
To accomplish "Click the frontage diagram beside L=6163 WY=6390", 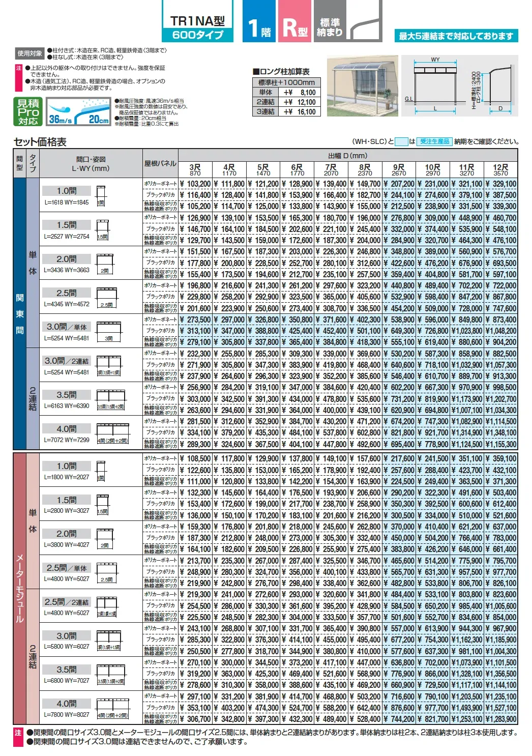I will coord(111,399).
